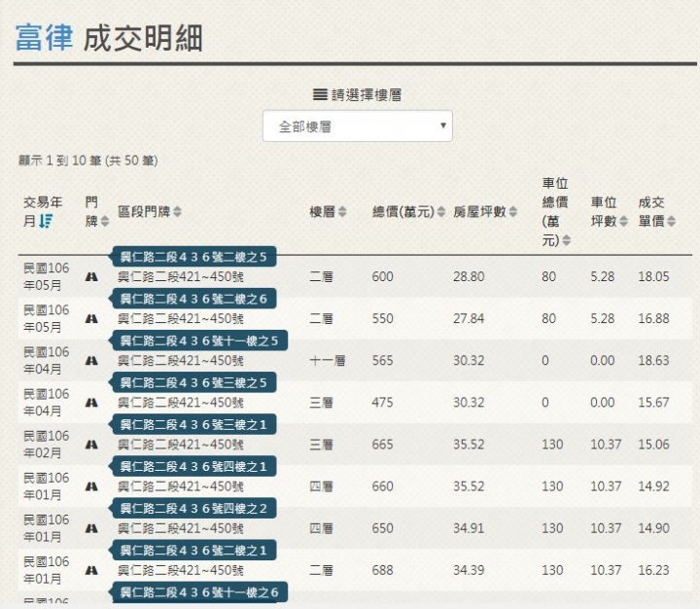Click road icon in row priced 688
Image resolution: width=700 pixels, height=609 pixels.
click(x=91, y=571)
